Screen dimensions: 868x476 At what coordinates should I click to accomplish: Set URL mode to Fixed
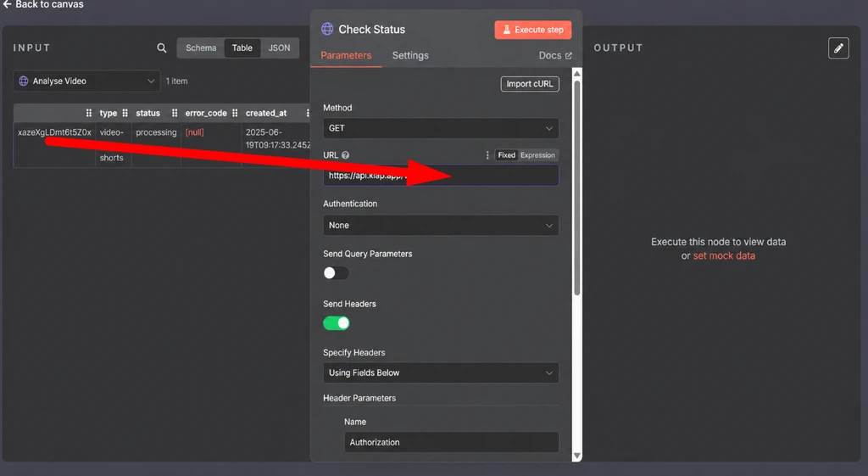tap(507, 155)
